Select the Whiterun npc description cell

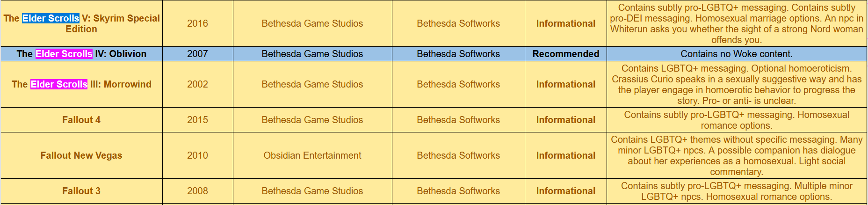(x=737, y=23)
